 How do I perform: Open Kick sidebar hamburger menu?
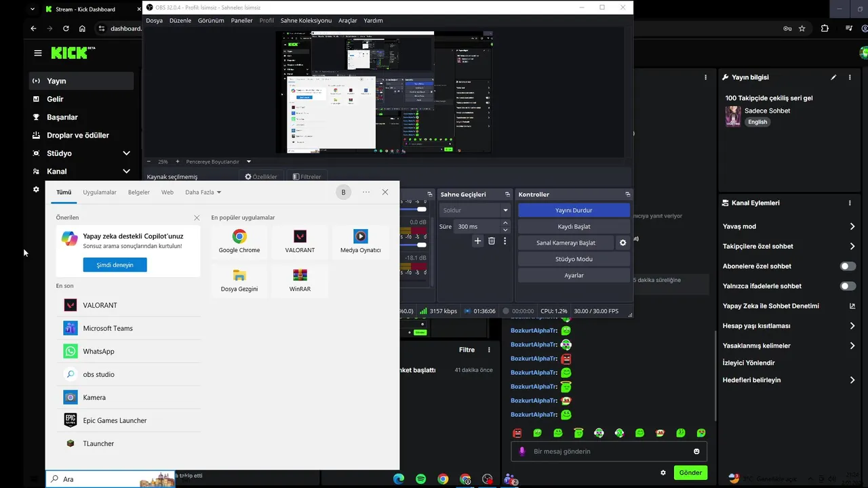(x=38, y=53)
